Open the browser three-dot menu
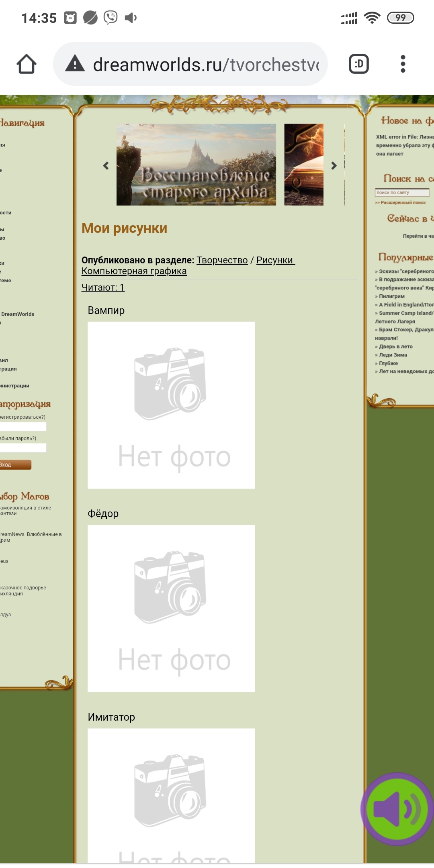This screenshot has width=434, height=868. pyautogui.click(x=403, y=64)
